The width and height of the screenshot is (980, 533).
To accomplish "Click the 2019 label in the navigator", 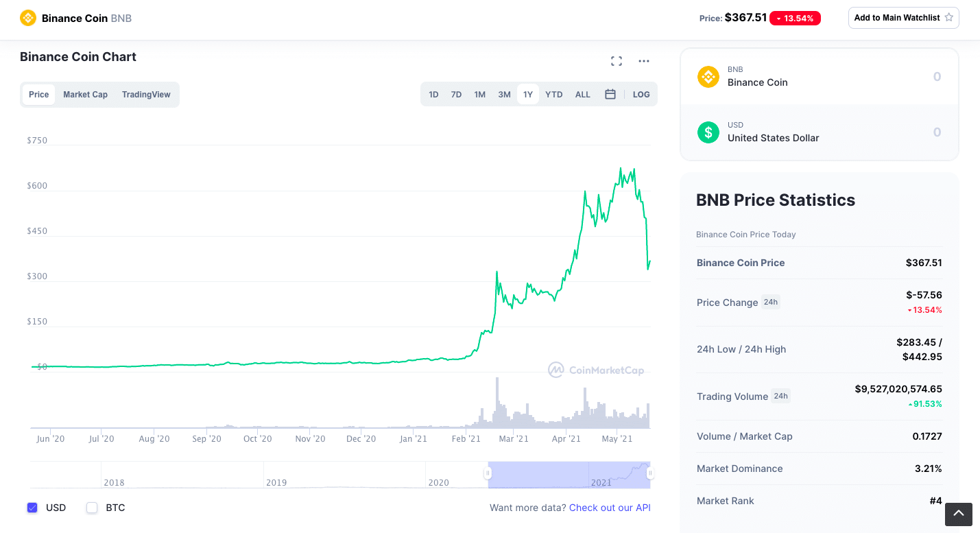I will click(x=276, y=482).
